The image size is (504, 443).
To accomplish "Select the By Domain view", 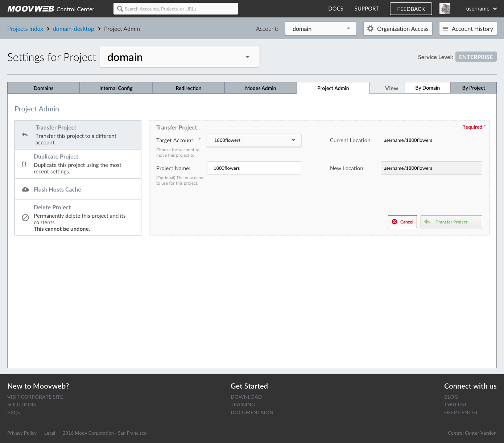I will click(x=427, y=88).
